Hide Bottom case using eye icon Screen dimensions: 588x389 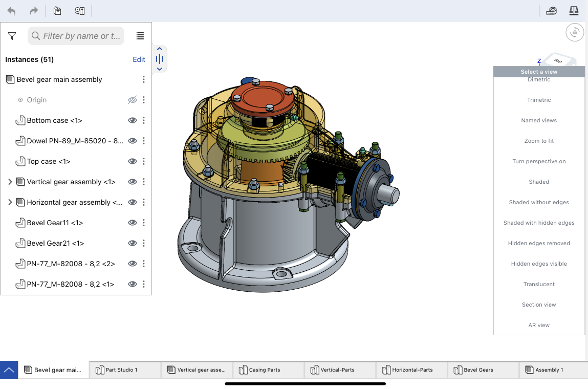pos(133,120)
